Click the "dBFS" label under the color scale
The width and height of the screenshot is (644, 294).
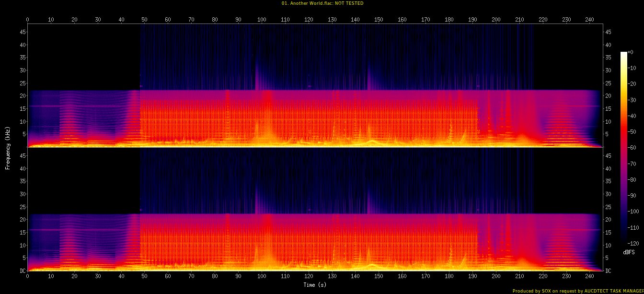(629, 252)
